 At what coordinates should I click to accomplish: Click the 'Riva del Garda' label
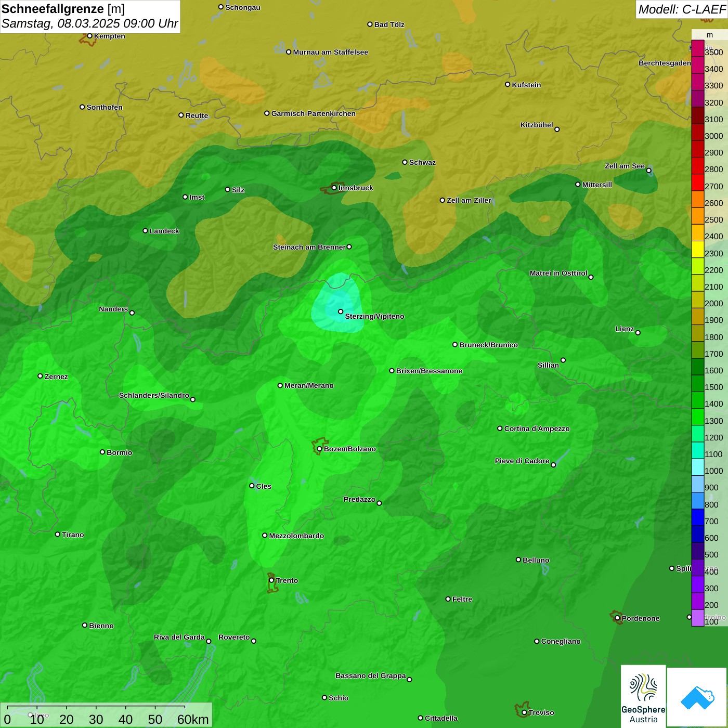(179, 637)
